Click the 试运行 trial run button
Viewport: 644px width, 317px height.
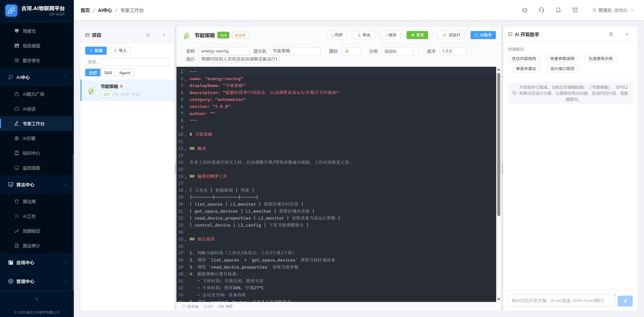pyautogui.click(x=451, y=35)
